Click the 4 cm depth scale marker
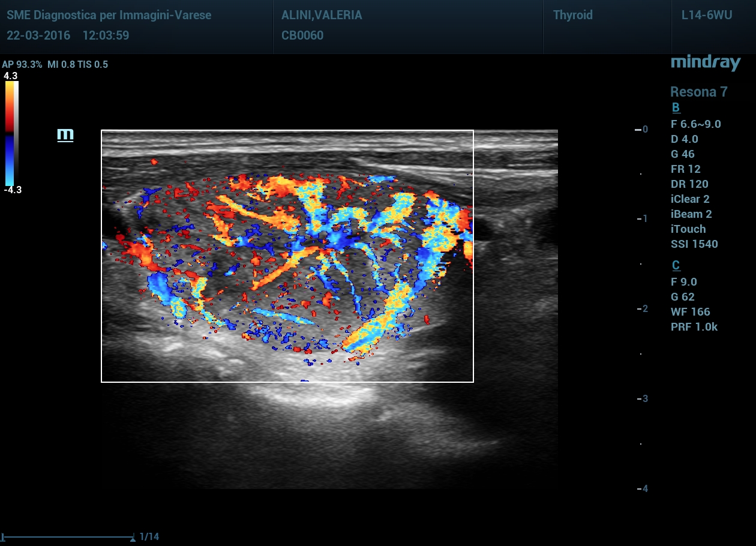756x546 pixels. click(642, 488)
